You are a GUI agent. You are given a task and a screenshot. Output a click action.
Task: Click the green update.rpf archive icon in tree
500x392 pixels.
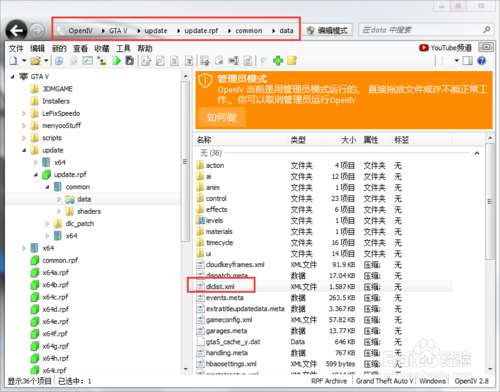(x=46, y=174)
